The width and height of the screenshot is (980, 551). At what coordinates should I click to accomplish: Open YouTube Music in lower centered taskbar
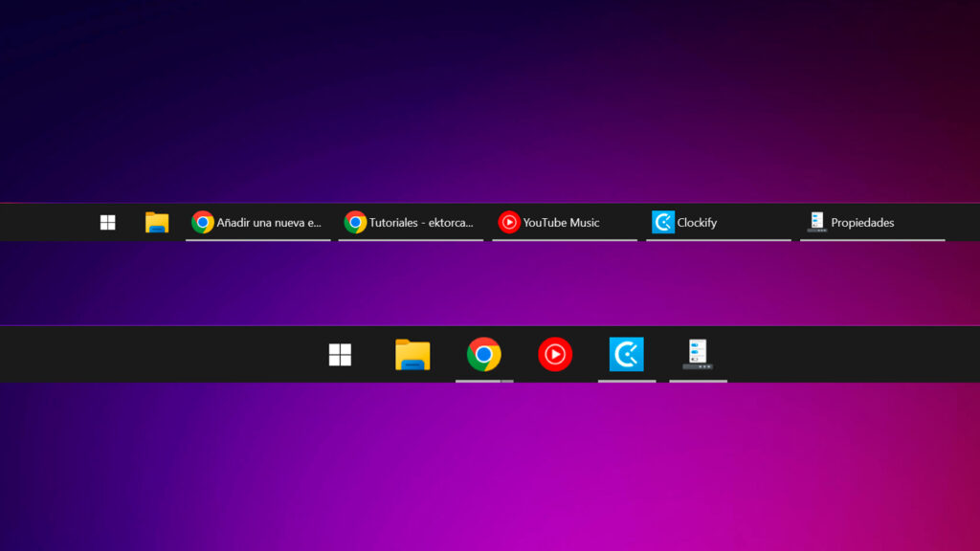[x=555, y=355]
